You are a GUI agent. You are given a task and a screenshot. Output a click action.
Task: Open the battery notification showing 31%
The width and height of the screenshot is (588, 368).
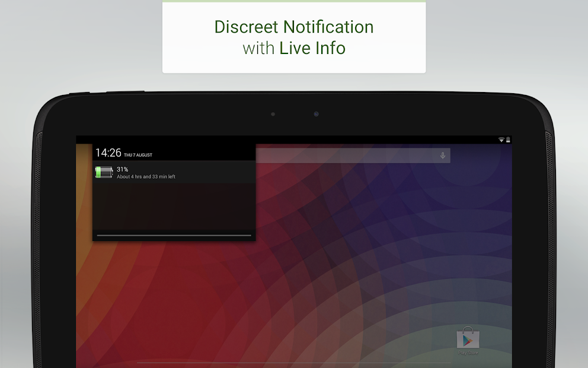[x=172, y=172]
